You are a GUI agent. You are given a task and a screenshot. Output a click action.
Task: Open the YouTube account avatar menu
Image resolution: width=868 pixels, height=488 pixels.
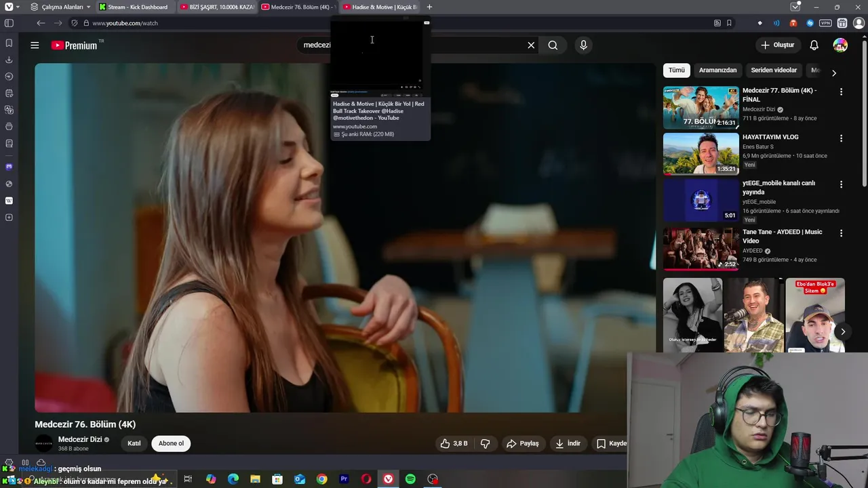click(x=840, y=45)
